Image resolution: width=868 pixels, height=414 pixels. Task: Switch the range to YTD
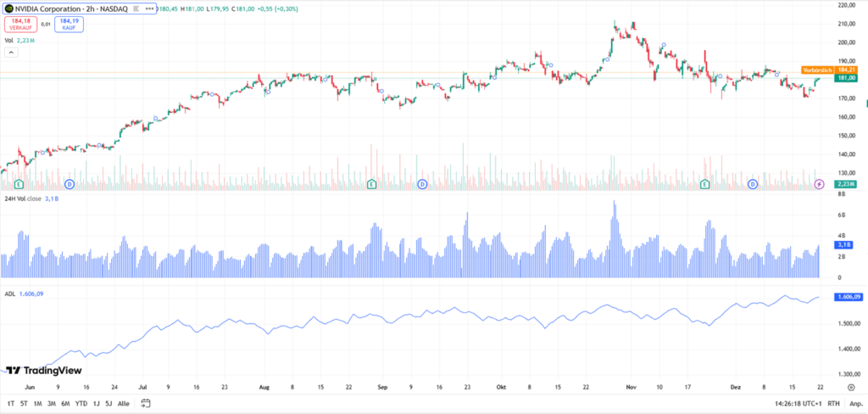tap(81, 404)
